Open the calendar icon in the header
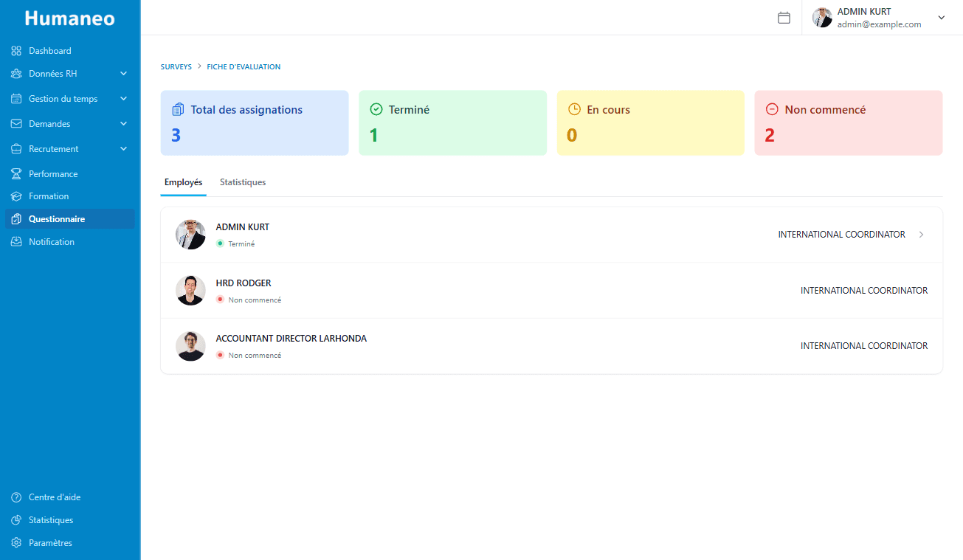 point(784,18)
